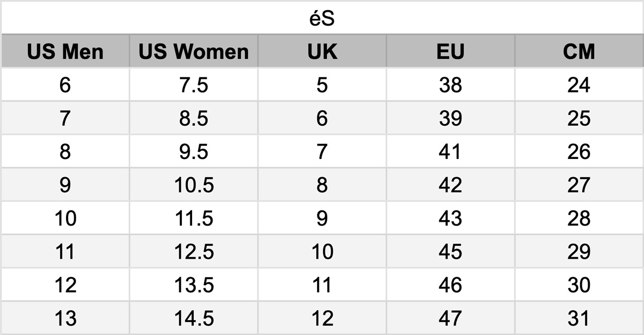Select the 28 CM cell
644x335 pixels.
click(579, 218)
